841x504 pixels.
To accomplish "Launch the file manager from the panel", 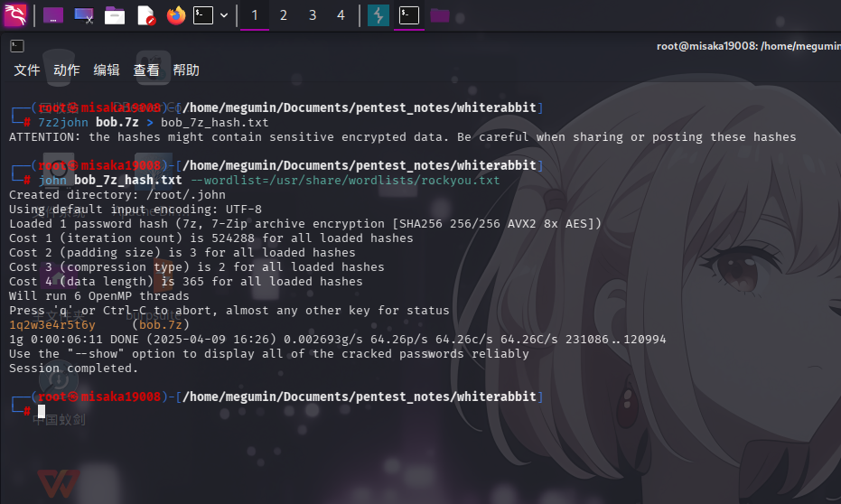I will [x=114, y=15].
